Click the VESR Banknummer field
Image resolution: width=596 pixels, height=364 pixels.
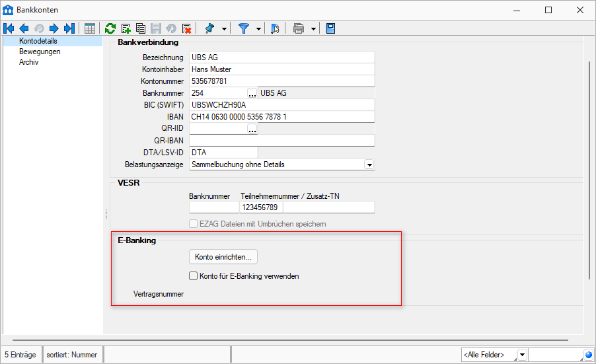click(214, 207)
